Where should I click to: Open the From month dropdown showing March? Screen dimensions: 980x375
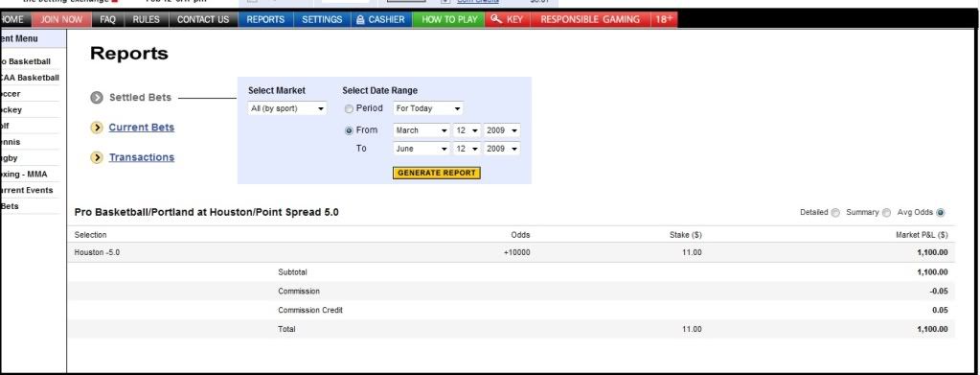point(422,130)
